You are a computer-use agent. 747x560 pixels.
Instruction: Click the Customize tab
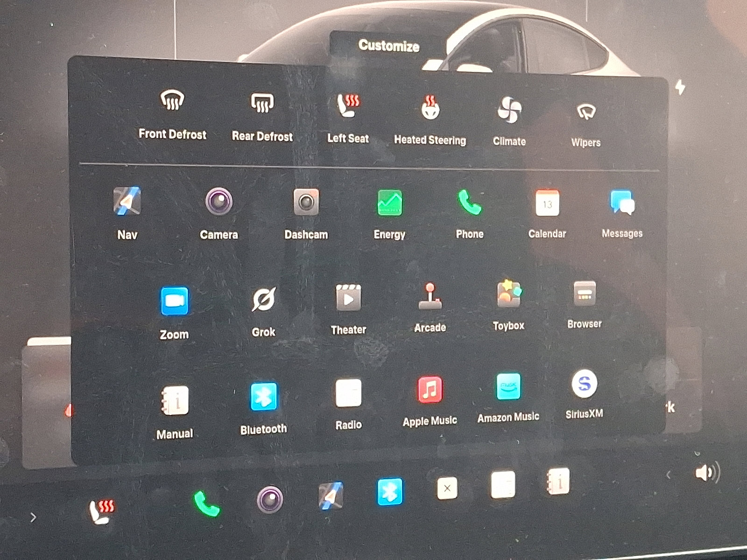tap(388, 46)
